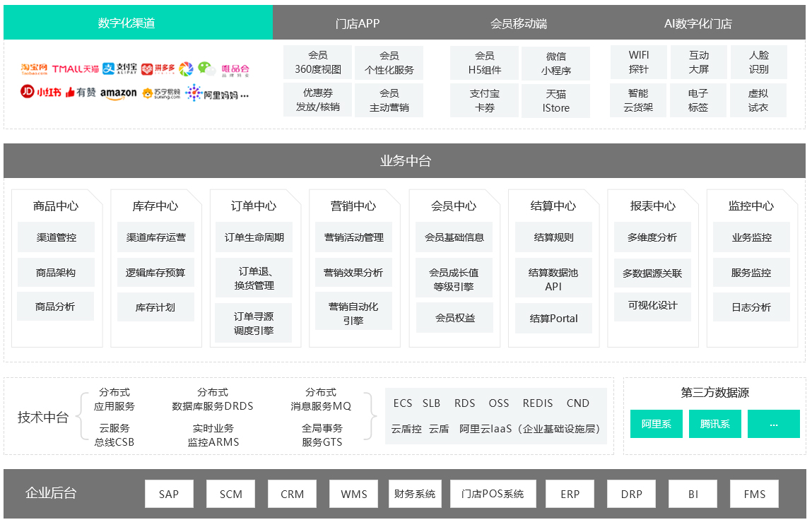Select the AI数字化门店 header tab
This screenshot has width=812, height=527.
(698, 23)
